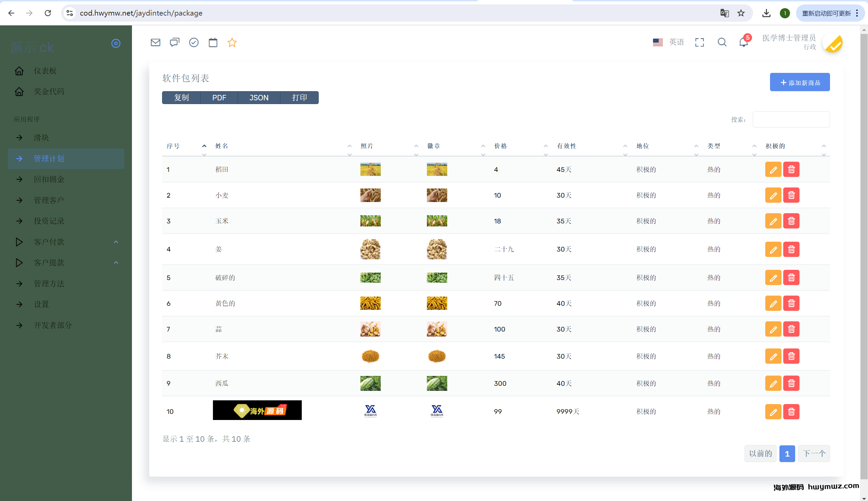The height and width of the screenshot is (501, 868).
Task: Export the table with the PDF button
Action: point(219,98)
